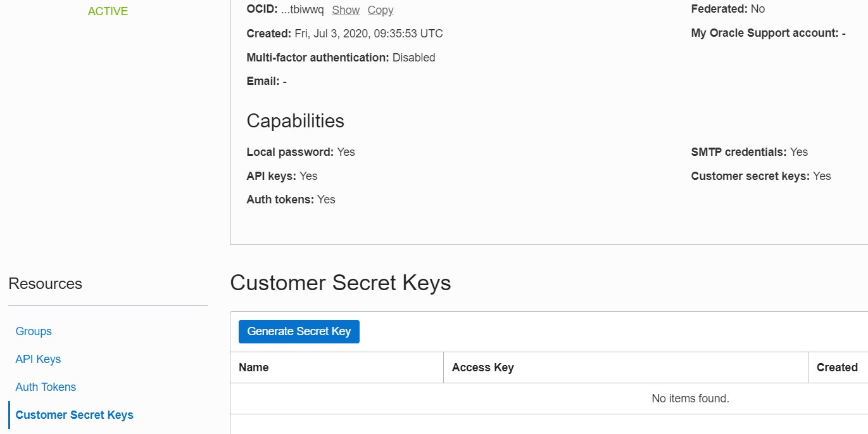The image size is (868, 434).
Task: Copy the OCID to clipboard
Action: pos(380,10)
